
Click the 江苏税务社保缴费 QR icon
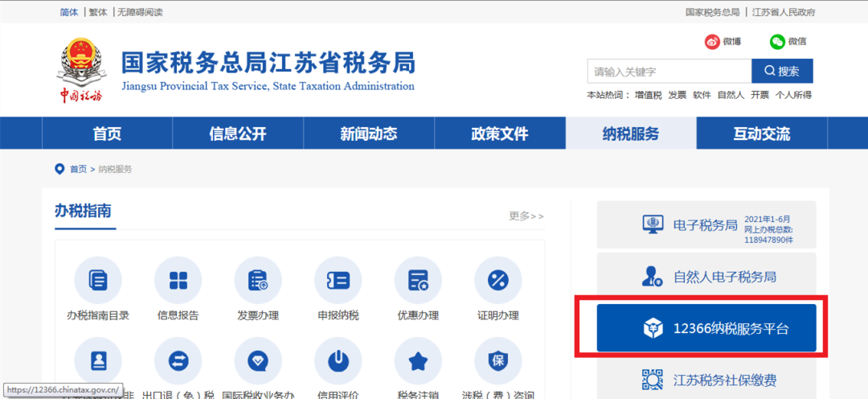click(652, 380)
